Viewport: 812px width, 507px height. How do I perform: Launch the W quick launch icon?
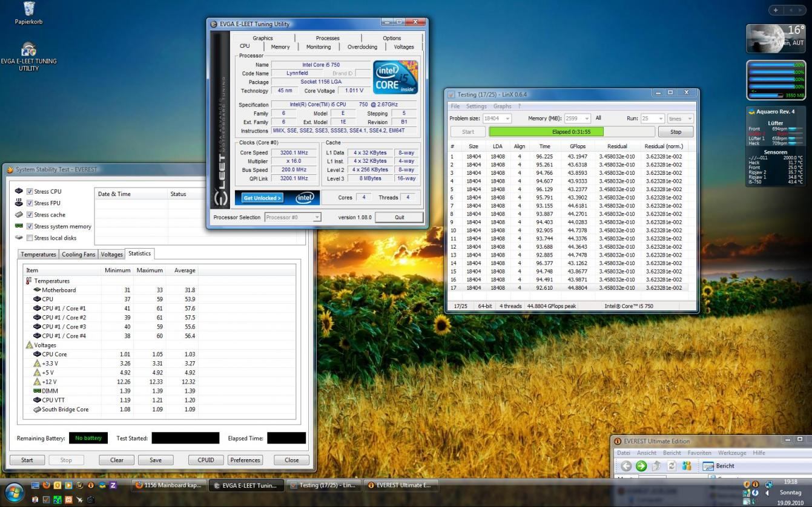tap(79, 485)
